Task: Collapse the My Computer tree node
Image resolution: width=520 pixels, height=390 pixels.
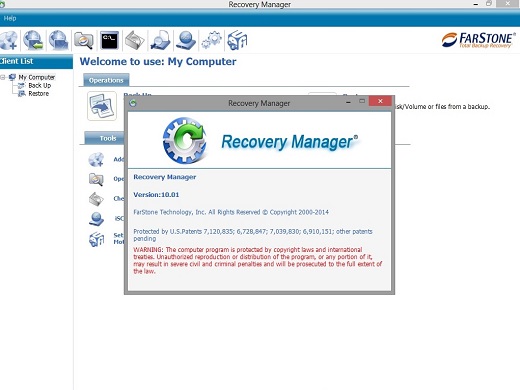Action: pyautogui.click(x=3, y=77)
